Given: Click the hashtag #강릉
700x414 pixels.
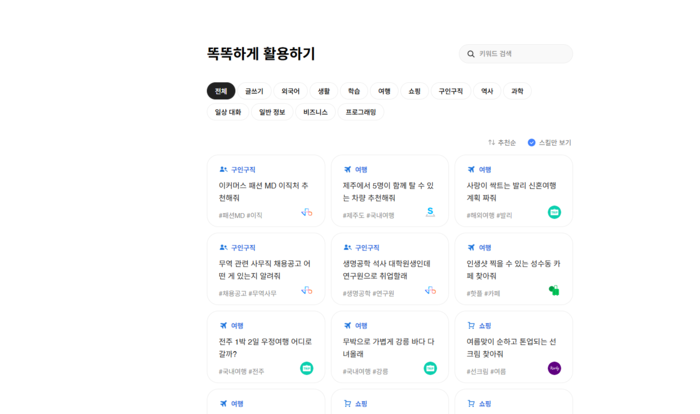Looking at the screenshot, I should [380, 372].
